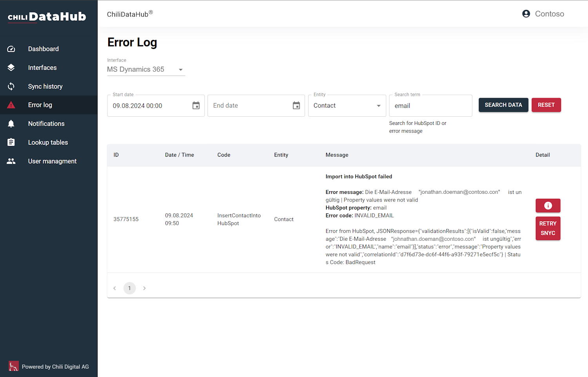The image size is (588, 377).
Task: Go to next page arrow in pagination
Action: (x=144, y=288)
